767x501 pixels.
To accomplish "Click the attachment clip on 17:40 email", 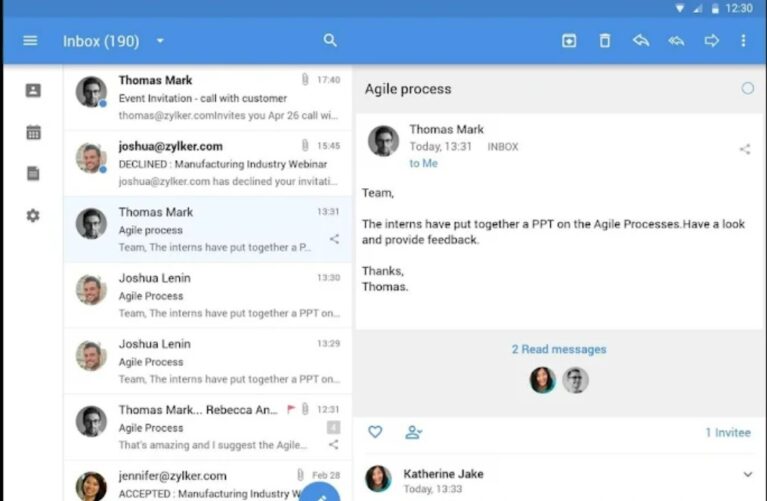I will pos(305,79).
